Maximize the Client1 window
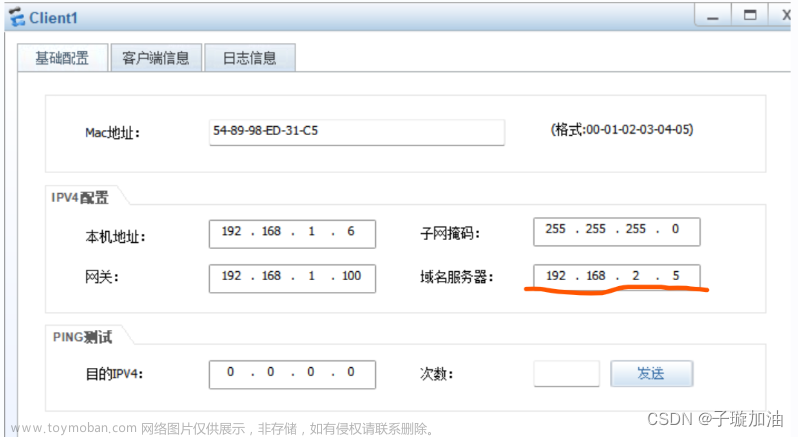The width and height of the screenshot is (798, 437). point(750,15)
